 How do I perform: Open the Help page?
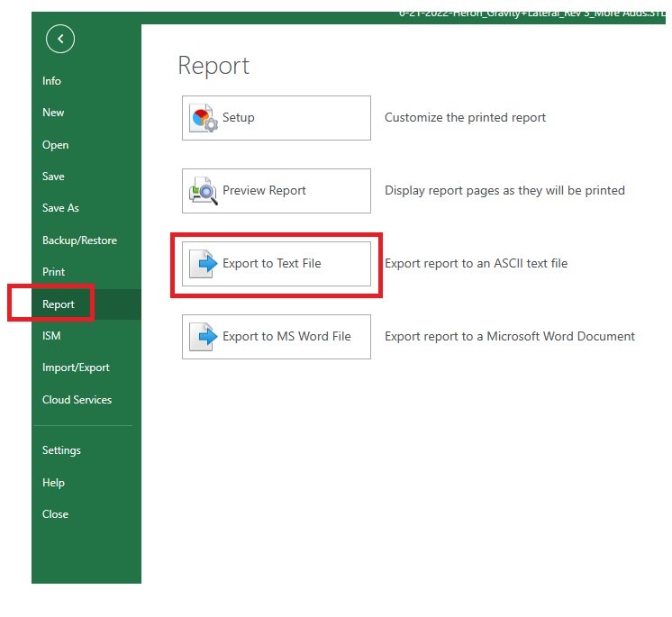click(53, 483)
